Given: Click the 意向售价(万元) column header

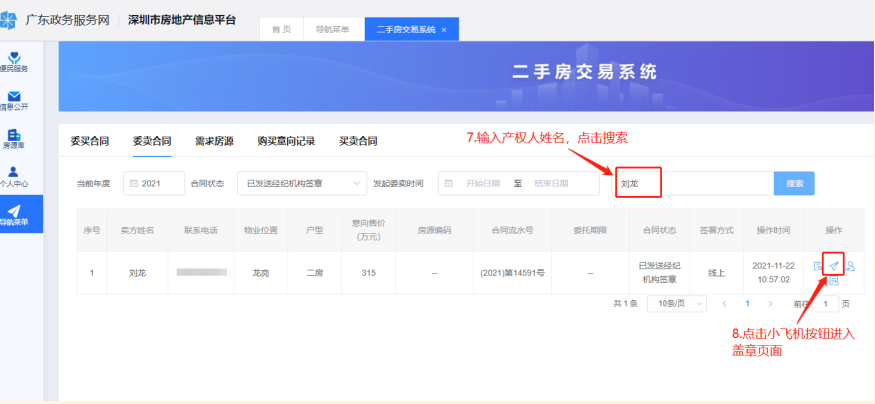Looking at the screenshot, I should pos(366,230).
